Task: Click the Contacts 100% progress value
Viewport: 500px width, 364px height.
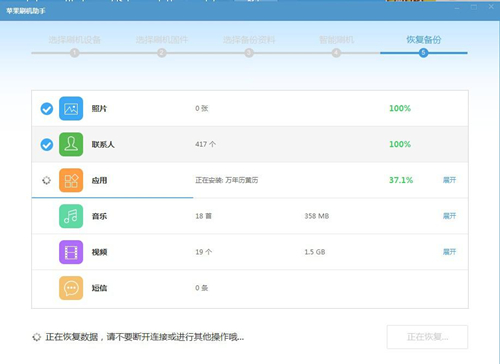Action: [400, 144]
